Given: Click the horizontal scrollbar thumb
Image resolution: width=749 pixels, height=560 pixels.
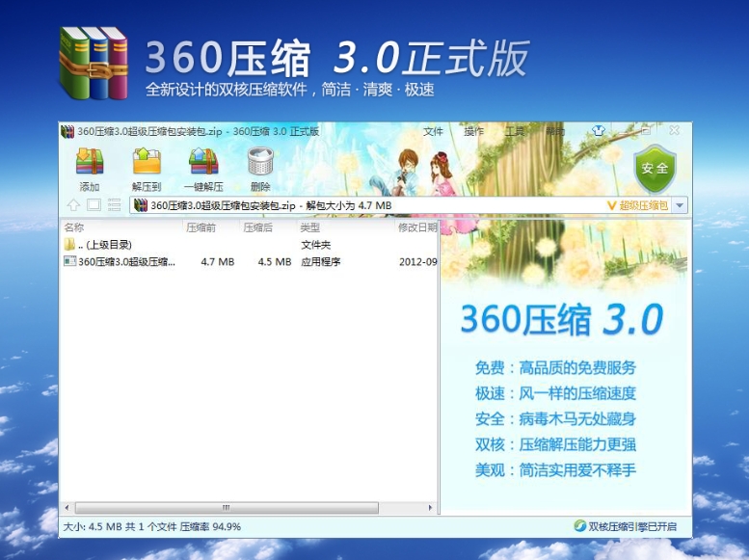Looking at the screenshot, I should point(227,507).
